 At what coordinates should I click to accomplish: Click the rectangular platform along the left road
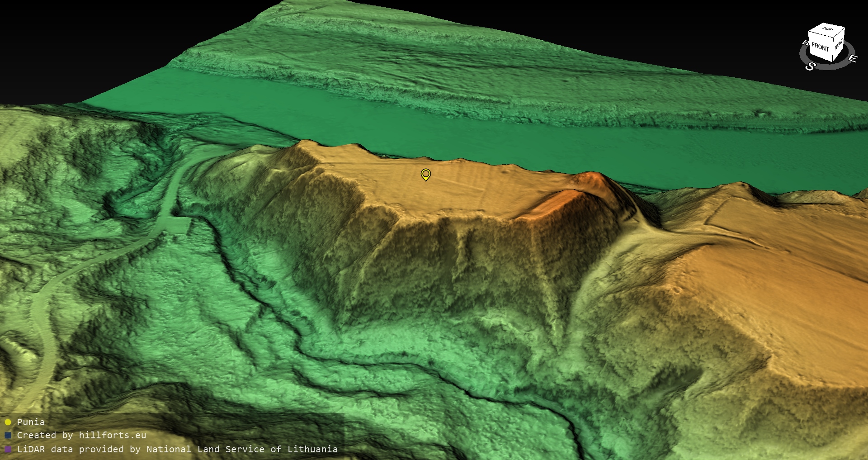click(179, 224)
